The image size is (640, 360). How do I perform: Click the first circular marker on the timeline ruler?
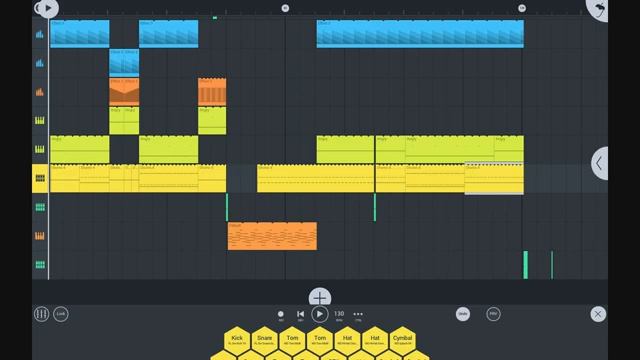285,8
